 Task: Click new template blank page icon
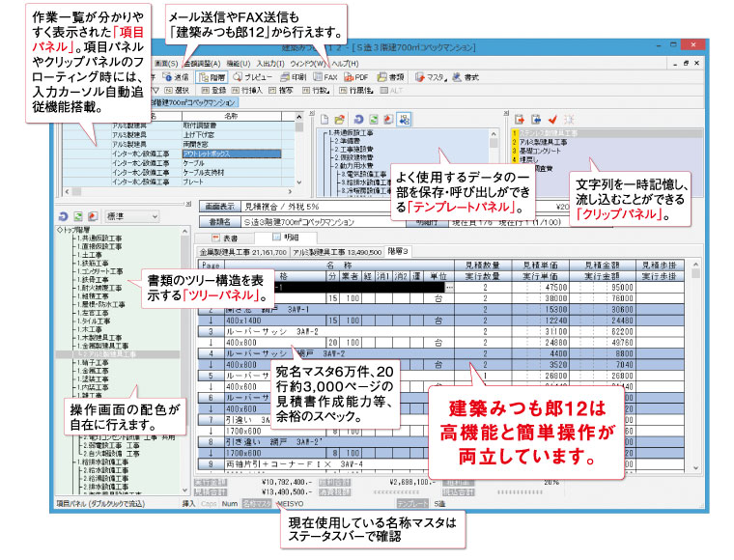coord(324,120)
